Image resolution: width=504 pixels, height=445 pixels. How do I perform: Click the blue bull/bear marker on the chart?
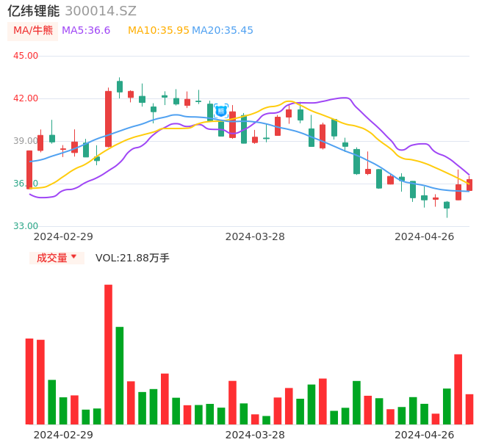[221, 111]
